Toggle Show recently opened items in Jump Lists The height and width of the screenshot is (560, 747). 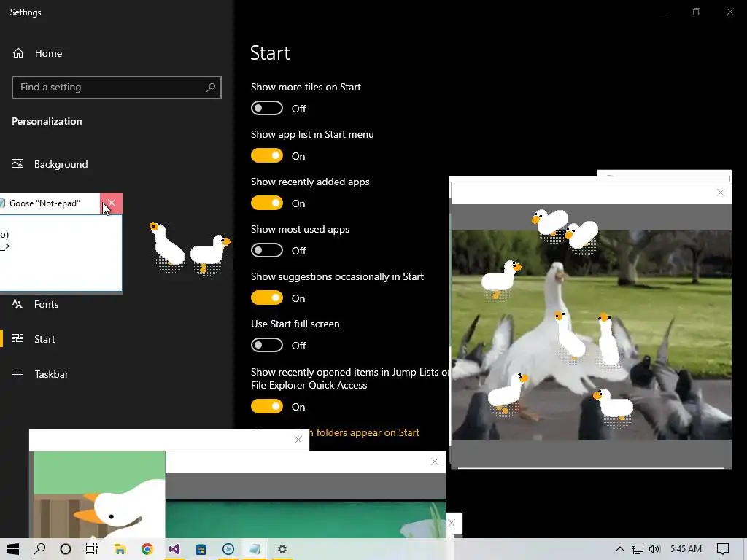(267, 406)
